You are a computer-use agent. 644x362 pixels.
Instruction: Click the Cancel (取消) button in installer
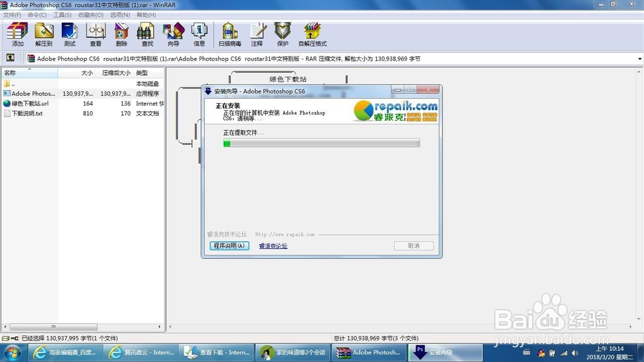click(x=413, y=245)
